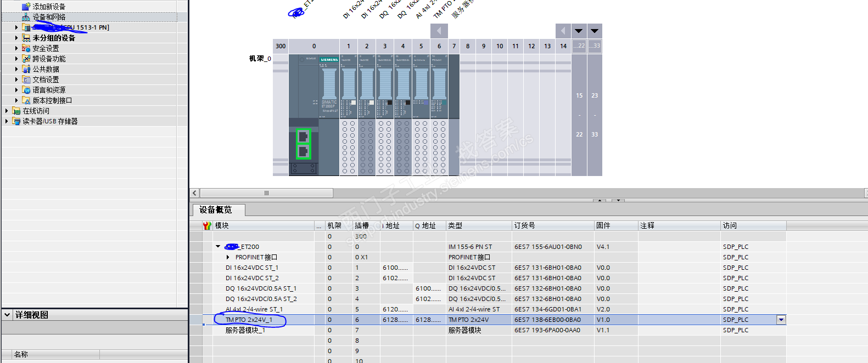Click the 公共数据 icon

(x=26, y=69)
